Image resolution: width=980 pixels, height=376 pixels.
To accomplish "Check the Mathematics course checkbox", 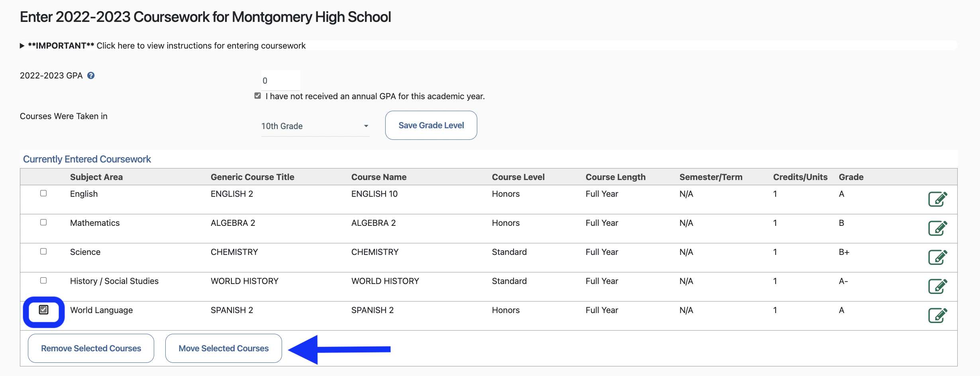I will pos(43,222).
